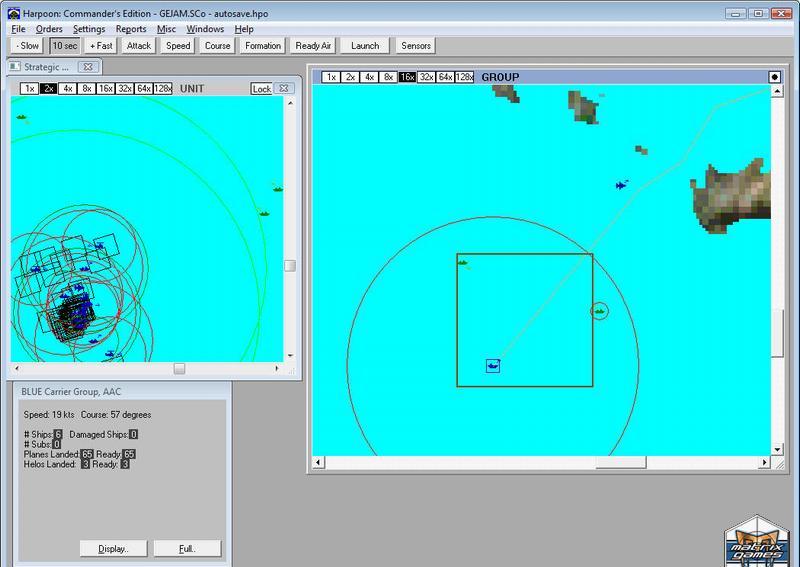
Task: Select the green ship inside the small red circle
Action: click(599, 312)
